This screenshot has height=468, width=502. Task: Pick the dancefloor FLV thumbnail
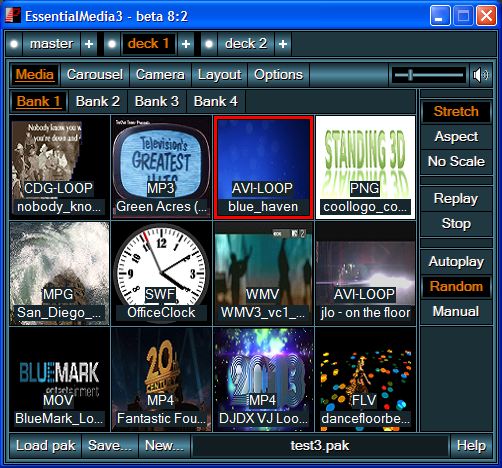(x=365, y=380)
